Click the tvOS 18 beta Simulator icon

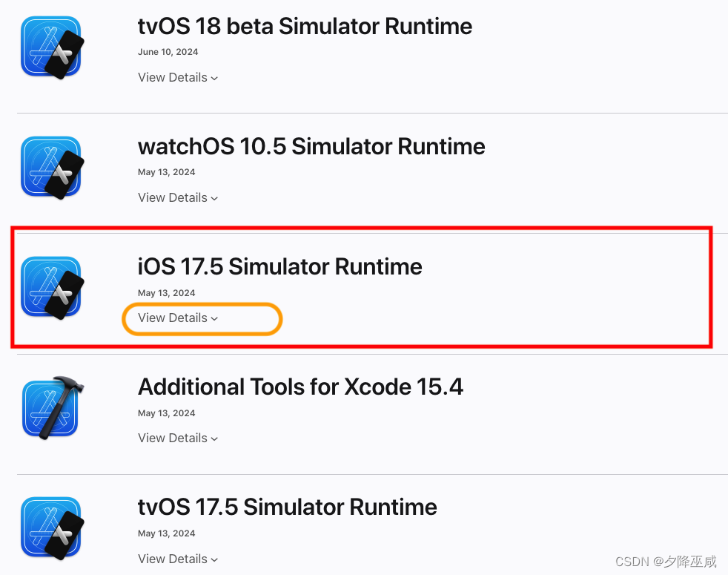click(52, 47)
